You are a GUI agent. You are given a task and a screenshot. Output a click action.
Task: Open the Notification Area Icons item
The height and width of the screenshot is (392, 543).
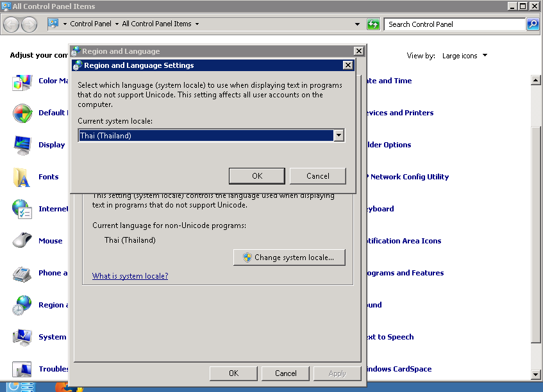tap(404, 241)
